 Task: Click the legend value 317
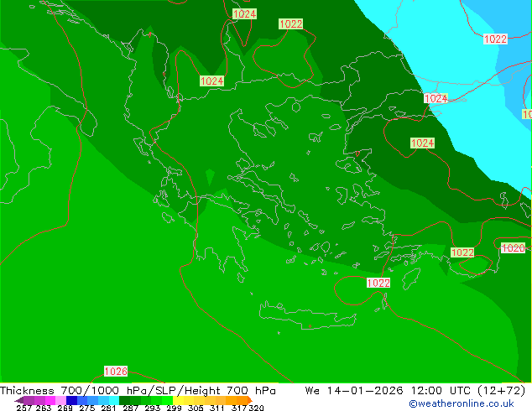(239, 408)
